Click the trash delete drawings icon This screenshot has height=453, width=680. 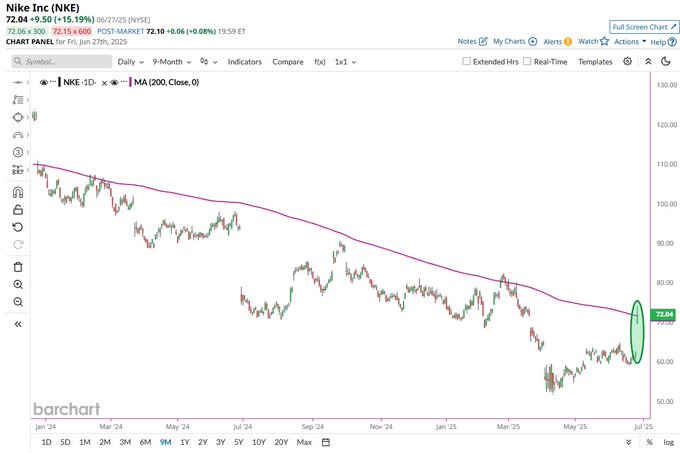tap(17, 267)
